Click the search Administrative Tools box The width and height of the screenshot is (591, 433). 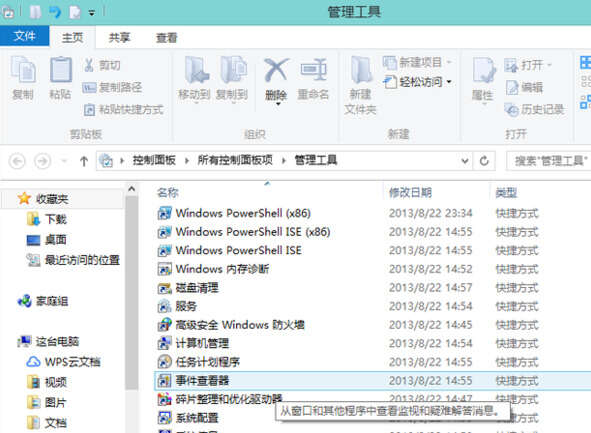[549, 161]
